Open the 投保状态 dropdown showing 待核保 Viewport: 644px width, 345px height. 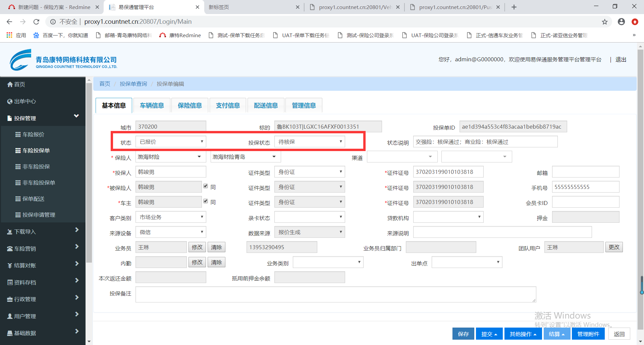tap(309, 142)
